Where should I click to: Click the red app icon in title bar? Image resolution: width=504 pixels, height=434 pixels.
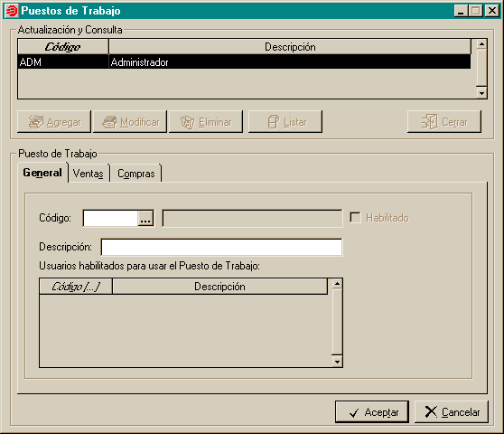click(11, 11)
